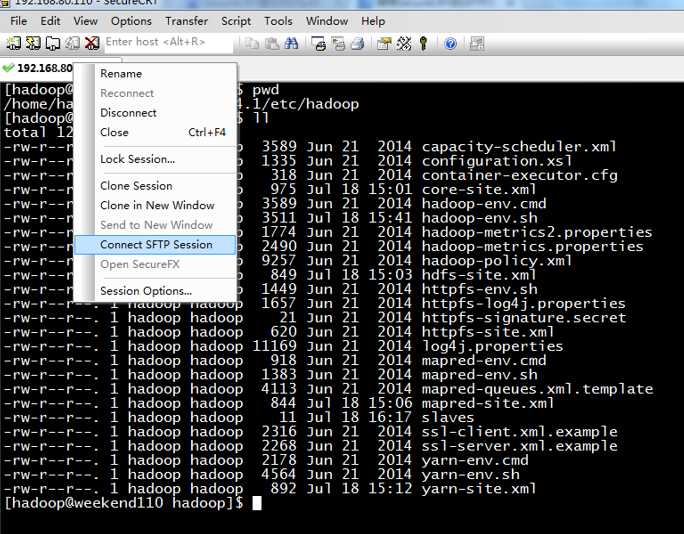
Task: Open the File menu
Action: point(19,21)
